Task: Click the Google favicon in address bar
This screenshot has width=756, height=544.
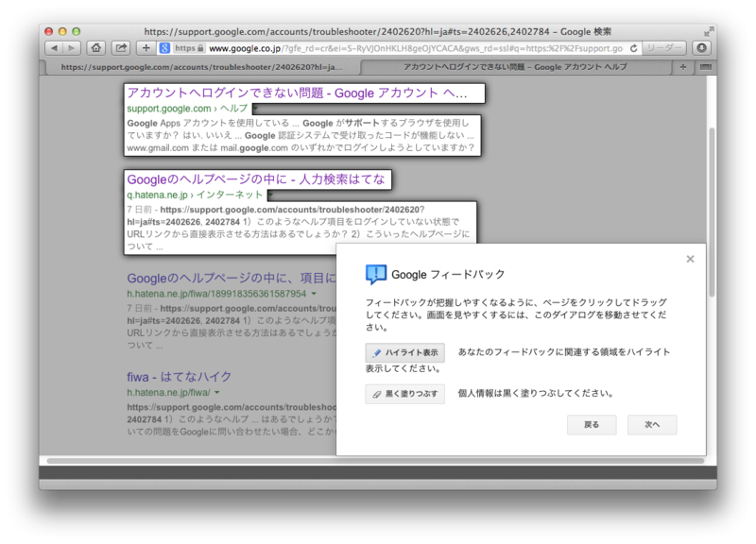Action: 164,48
